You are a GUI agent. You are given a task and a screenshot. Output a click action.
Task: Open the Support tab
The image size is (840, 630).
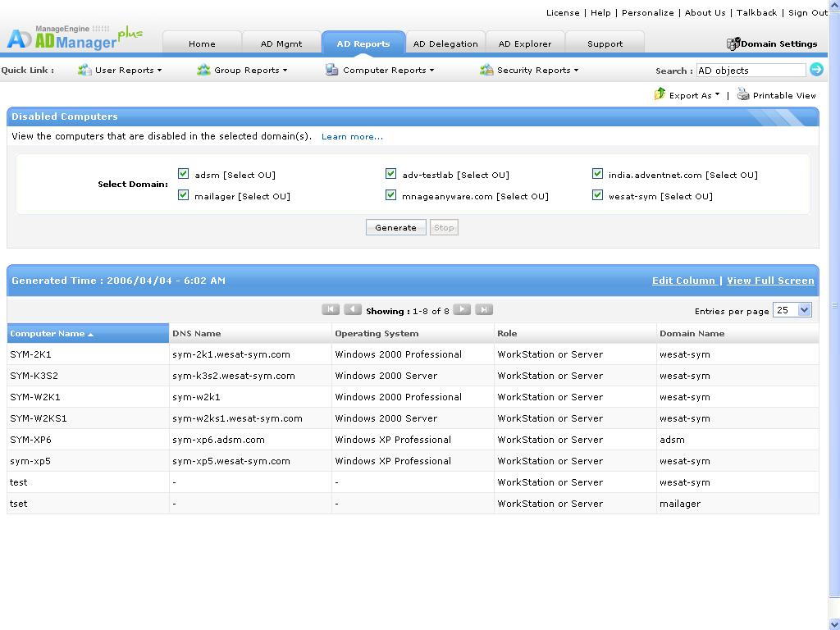(x=605, y=43)
